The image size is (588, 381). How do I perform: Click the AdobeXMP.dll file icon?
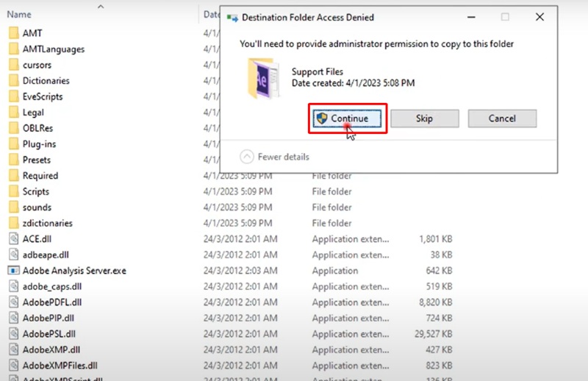click(14, 349)
